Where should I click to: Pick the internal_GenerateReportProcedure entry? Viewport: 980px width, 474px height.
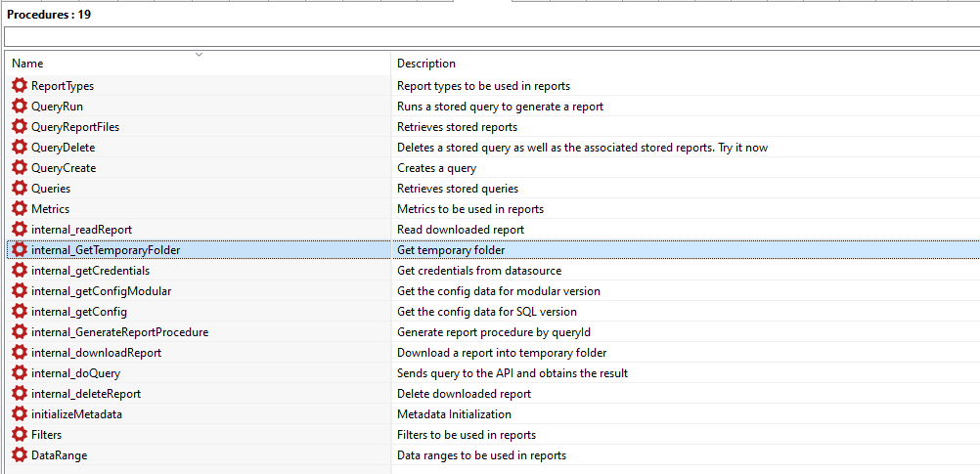(119, 332)
